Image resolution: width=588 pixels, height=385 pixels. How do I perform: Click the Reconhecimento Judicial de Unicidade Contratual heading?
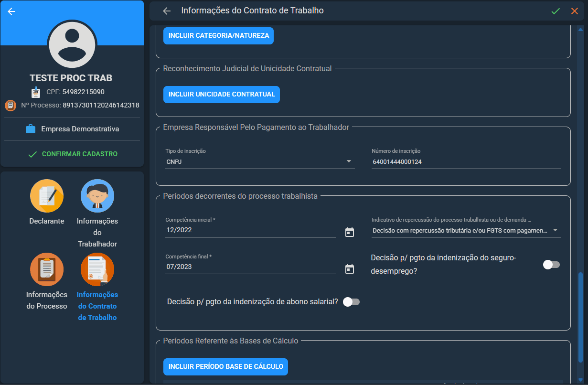(247, 68)
